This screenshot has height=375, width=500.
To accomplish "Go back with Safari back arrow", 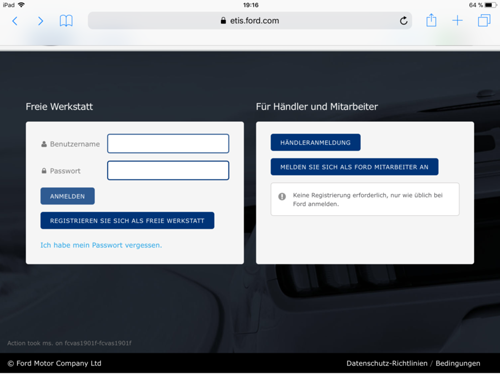I will 15,21.
